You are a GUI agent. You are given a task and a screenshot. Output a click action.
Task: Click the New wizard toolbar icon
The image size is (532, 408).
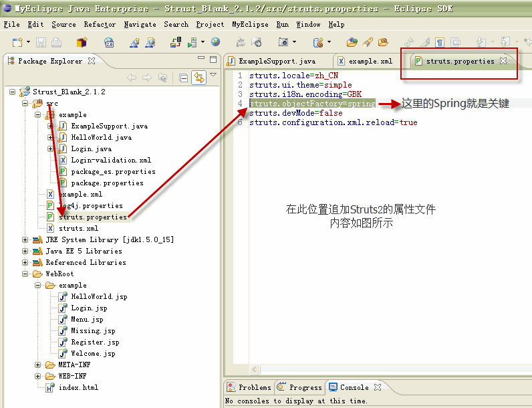(x=17, y=42)
